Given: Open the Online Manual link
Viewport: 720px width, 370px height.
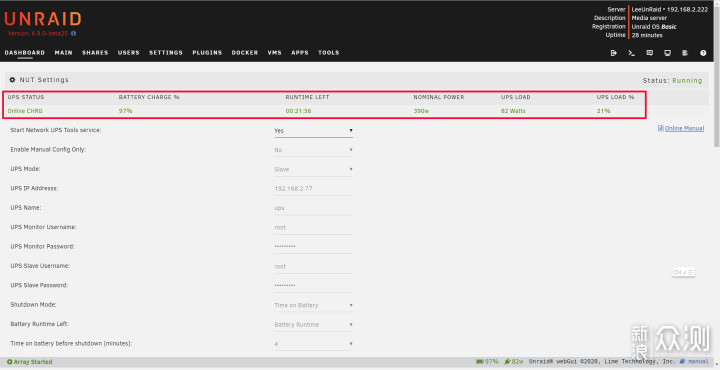Looking at the screenshot, I should click(x=684, y=128).
